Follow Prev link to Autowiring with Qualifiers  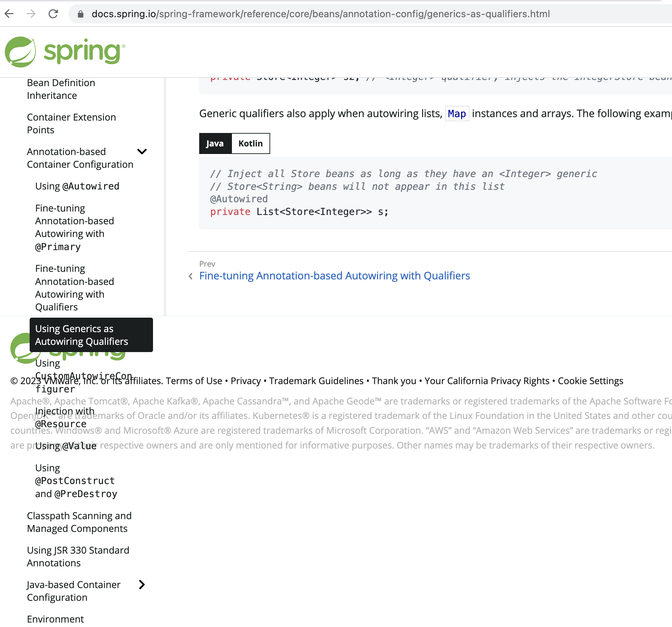click(x=335, y=276)
